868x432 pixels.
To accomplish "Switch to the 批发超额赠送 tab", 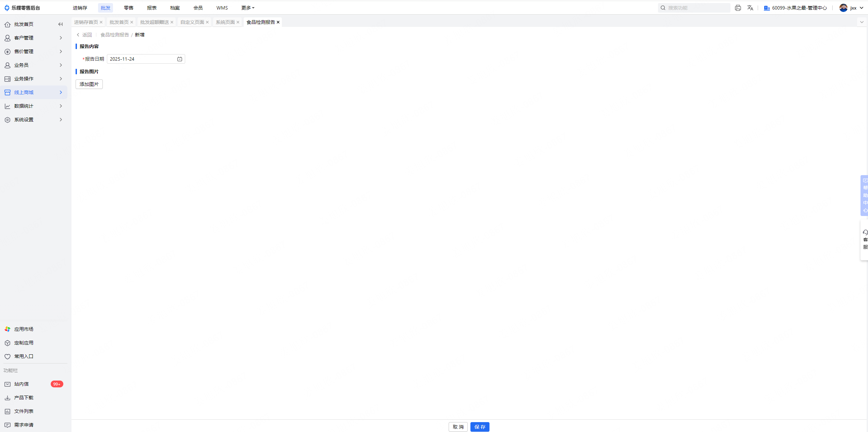I will (154, 22).
